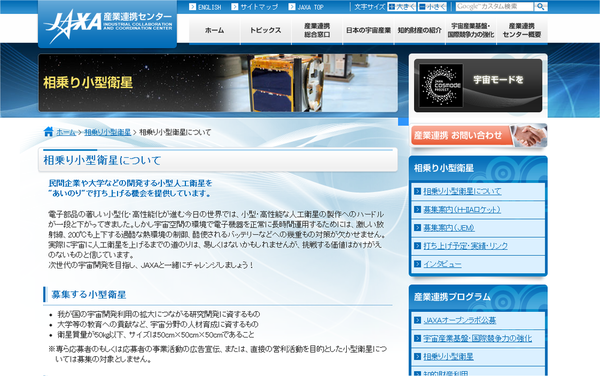
Task: Click the 相乗り小型衛星 header banner image
Action: [x=218, y=83]
